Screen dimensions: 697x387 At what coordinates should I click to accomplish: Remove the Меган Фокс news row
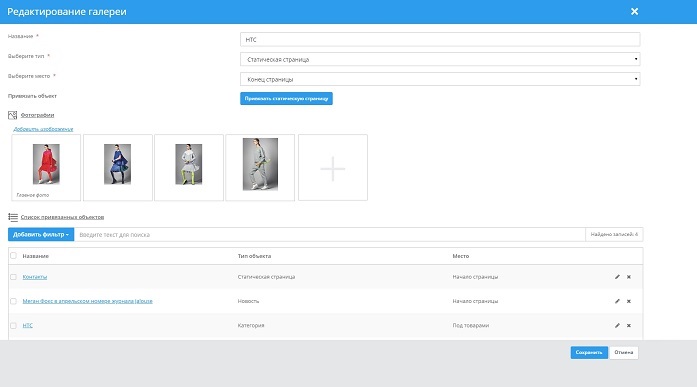[629, 301]
